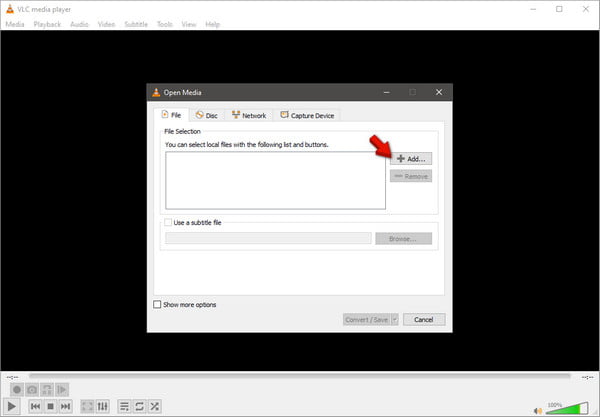Image resolution: width=600 pixels, height=417 pixels.
Task: Click the VLC cone icon in main title bar
Action: 10,9
